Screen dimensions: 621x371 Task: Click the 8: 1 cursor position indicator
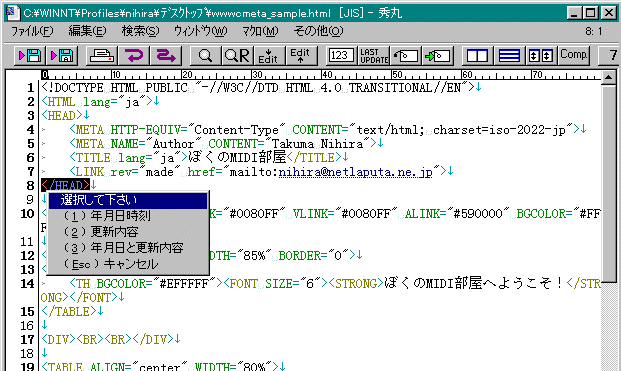593,31
